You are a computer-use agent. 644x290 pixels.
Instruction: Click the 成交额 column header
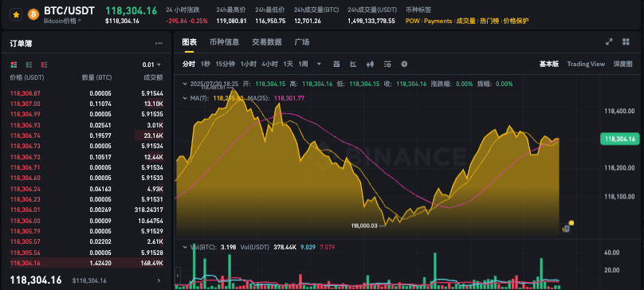pos(153,77)
